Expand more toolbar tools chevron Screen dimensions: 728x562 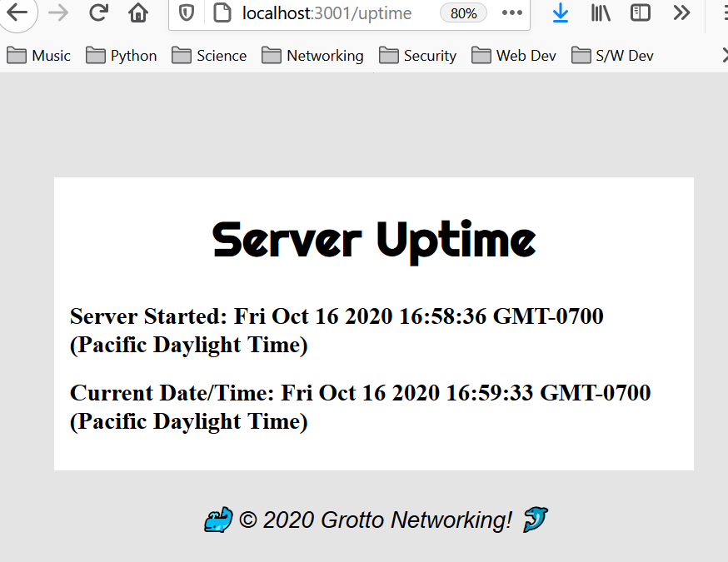click(681, 13)
